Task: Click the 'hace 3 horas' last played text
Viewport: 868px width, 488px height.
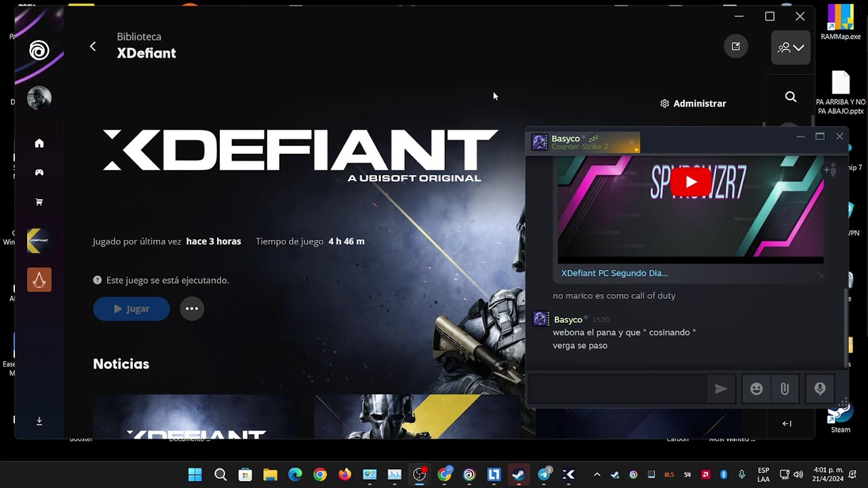Action: click(214, 241)
